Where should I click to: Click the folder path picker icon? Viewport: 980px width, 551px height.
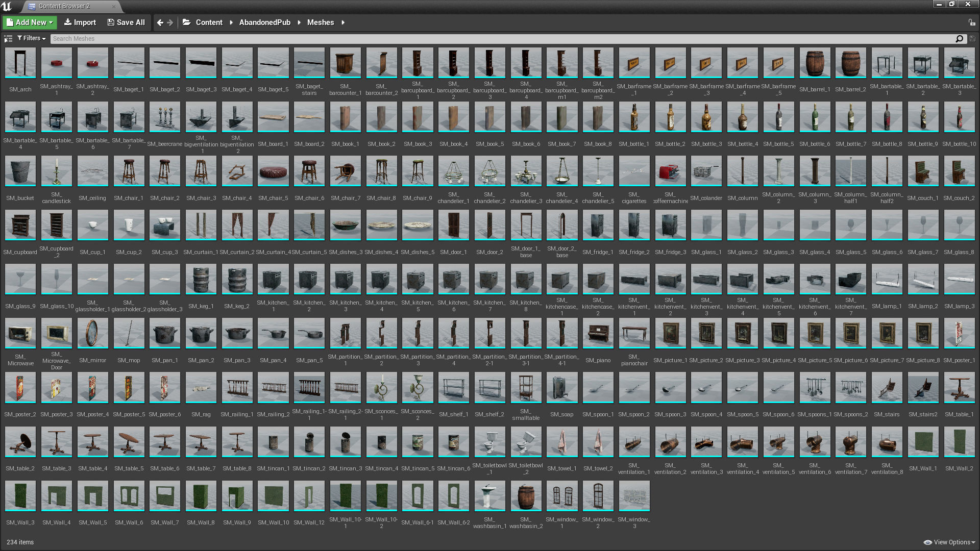point(186,22)
